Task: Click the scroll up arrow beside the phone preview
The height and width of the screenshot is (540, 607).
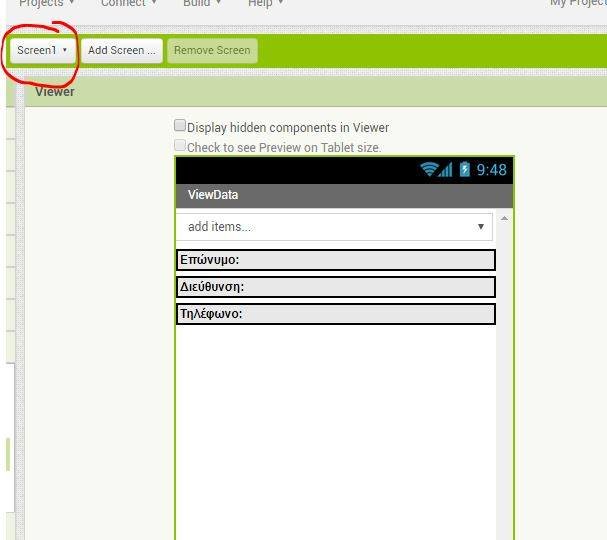Action: click(x=504, y=219)
